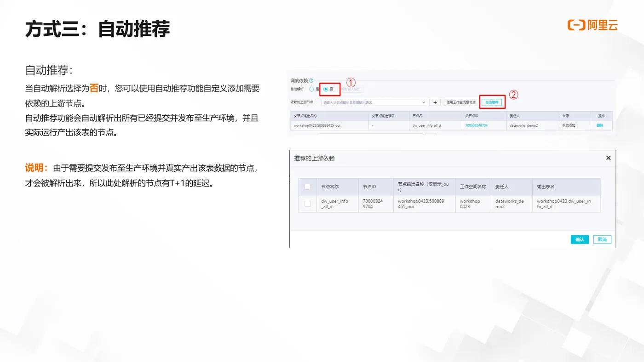
Task: Click 删除 link in the dependency row
Action: [600, 125]
